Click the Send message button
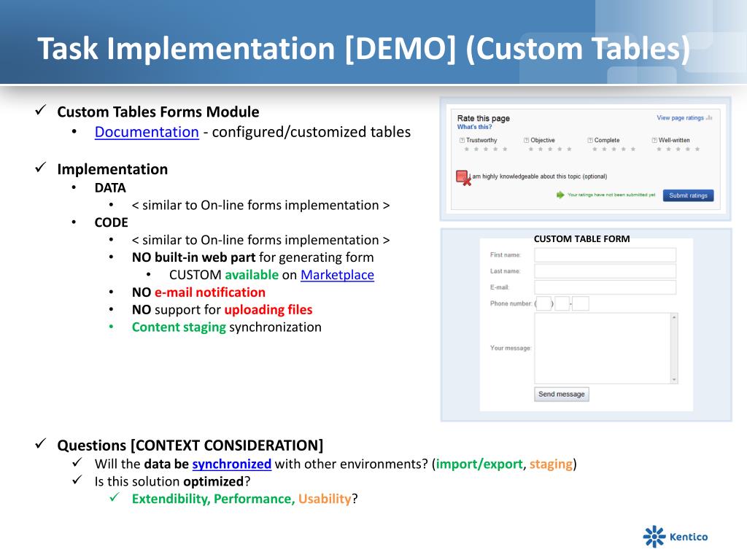 (x=562, y=394)
